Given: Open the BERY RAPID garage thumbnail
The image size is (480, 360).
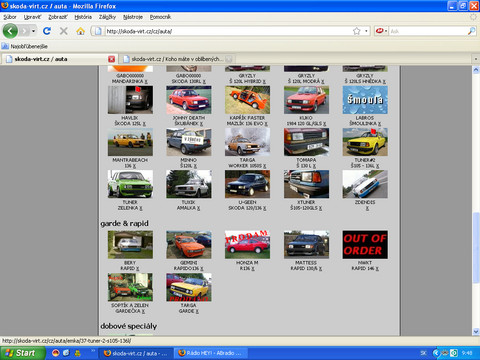Looking at the screenshot, I should (x=130, y=245).
